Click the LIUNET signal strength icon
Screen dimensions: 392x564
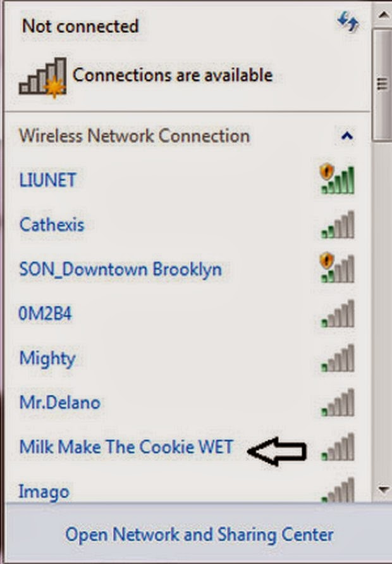pyautogui.click(x=338, y=179)
